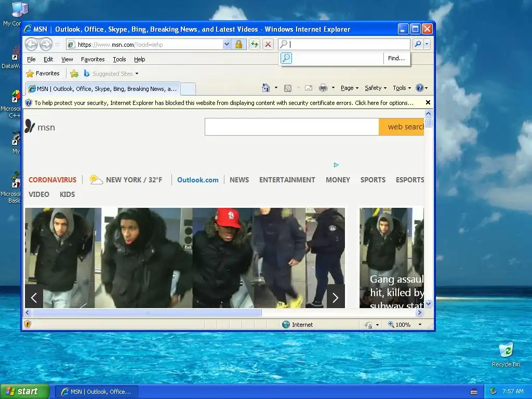The height and width of the screenshot is (399, 532).
Task: Open the Print options dropdown arrow
Action: [x=333, y=88]
